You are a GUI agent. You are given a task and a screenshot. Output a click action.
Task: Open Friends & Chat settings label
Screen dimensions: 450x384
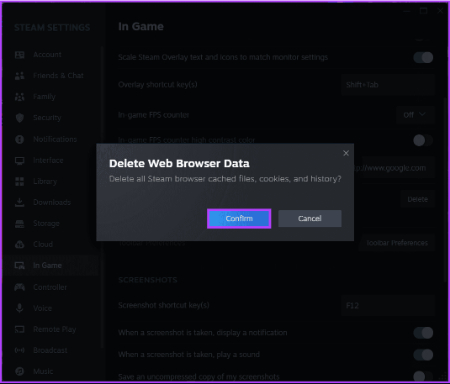[x=58, y=76]
